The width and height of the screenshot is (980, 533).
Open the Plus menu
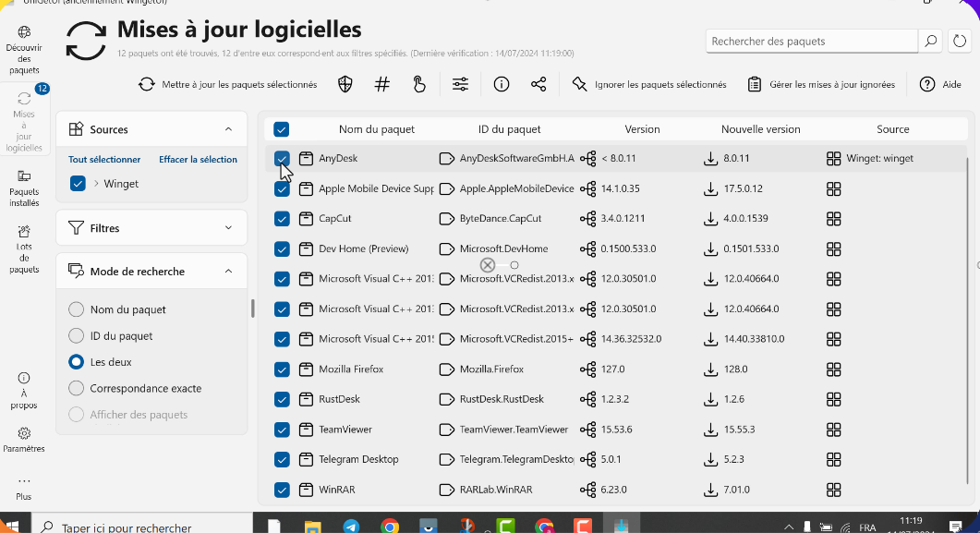(x=24, y=488)
